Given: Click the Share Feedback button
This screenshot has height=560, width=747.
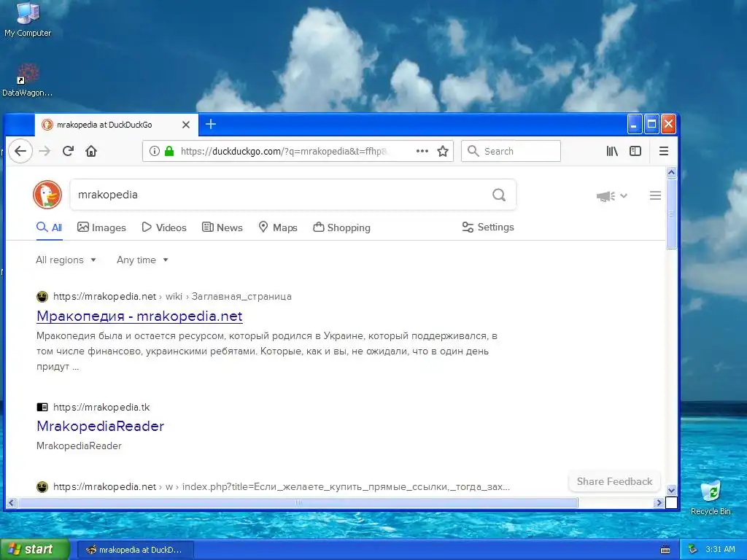Looking at the screenshot, I should click(614, 481).
